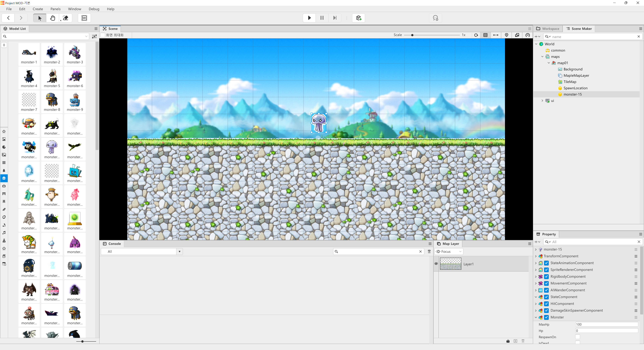Select the monster-1 model thumbnail
Viewport: 644px width, 350px height.
coord(29,54)
